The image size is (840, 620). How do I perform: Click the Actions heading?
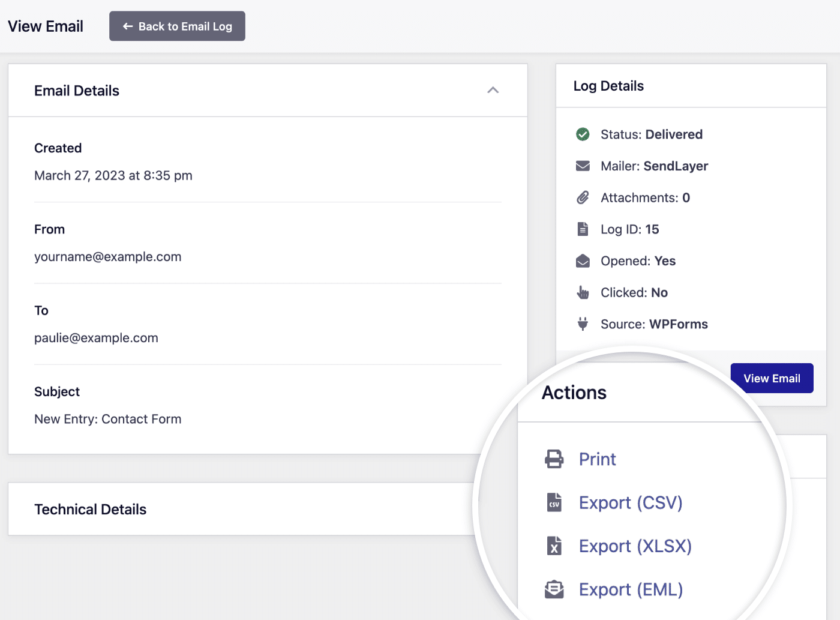[x=574, y=393]
